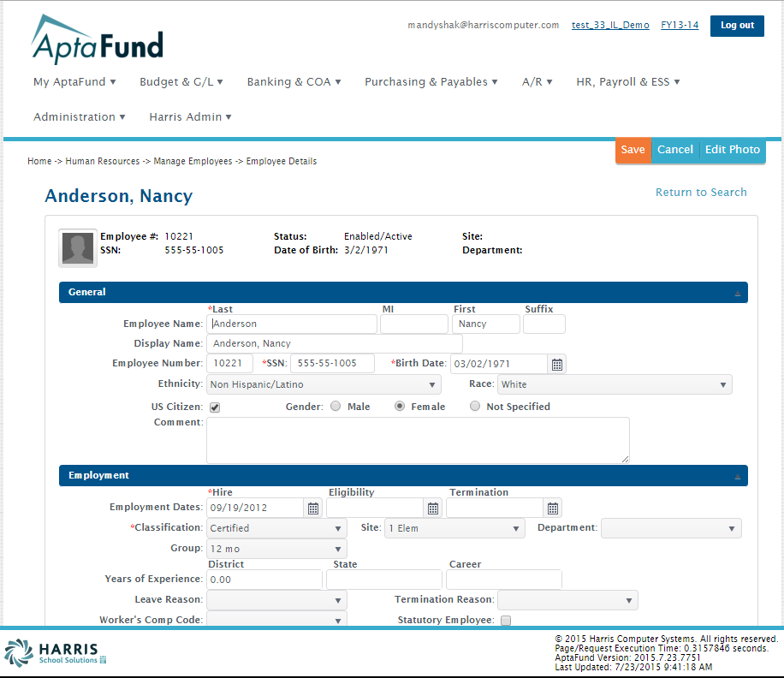The width and height of the screenshot is (784, 678).
Task: Click the employee photo placeholder
Action: (77, 248)
